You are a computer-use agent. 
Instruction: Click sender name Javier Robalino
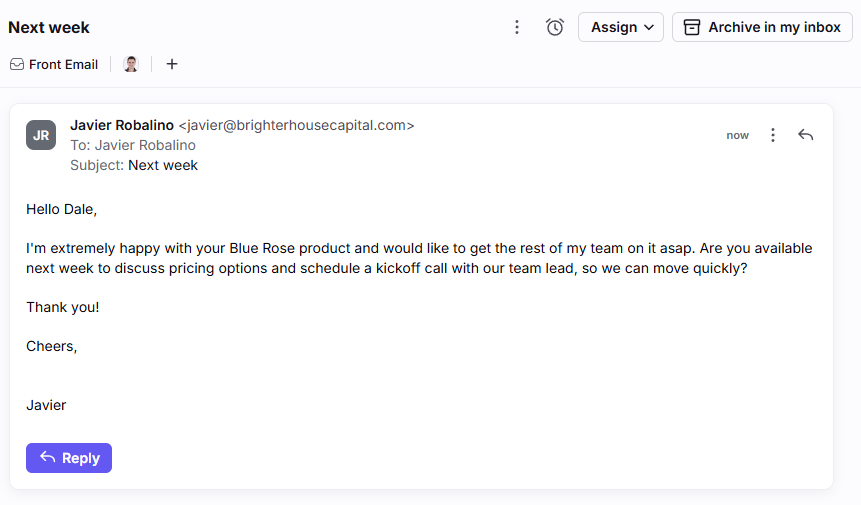[x=122, y=125]
